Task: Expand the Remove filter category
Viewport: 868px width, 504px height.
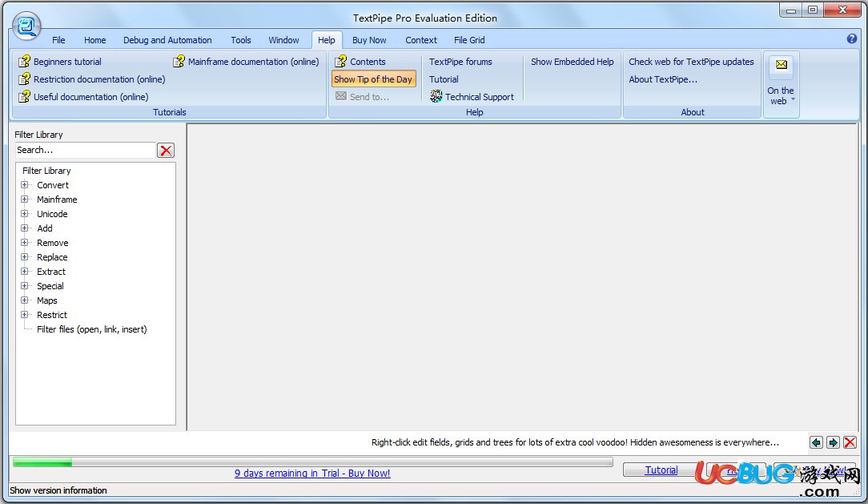Action: point(24,243)
